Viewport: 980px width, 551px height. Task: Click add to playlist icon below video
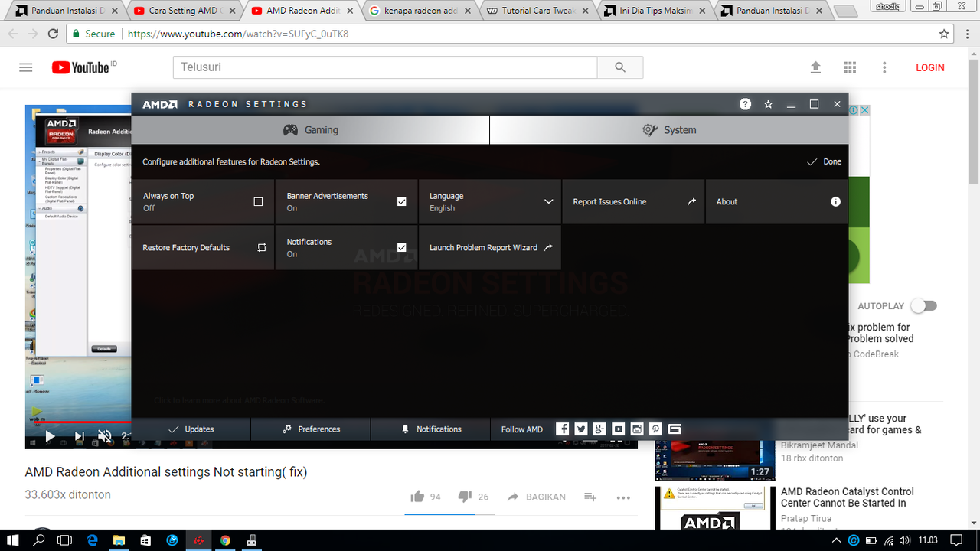(590, 497)
